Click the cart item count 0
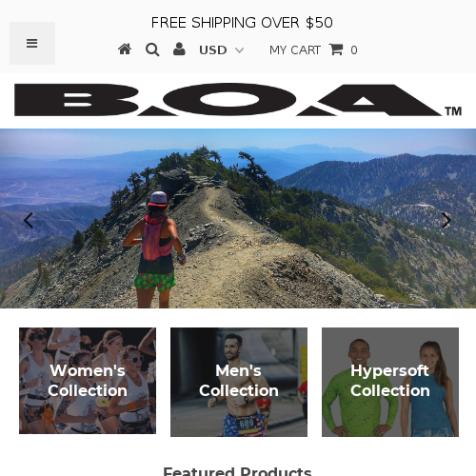Image resolution: width=476 pixels, height=476 pixels. (x=354, y=50)
